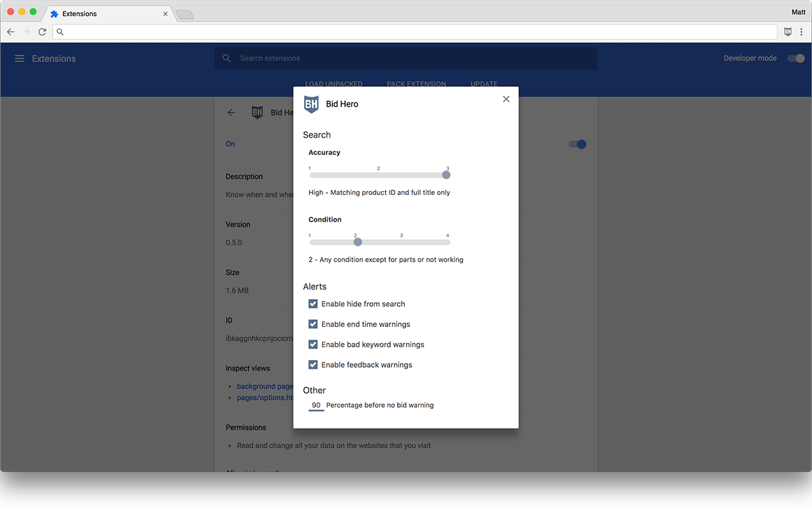Open the background page inspect link
Image resolution: width=812 pixels, height=508 pixels.
click(265, 386)
